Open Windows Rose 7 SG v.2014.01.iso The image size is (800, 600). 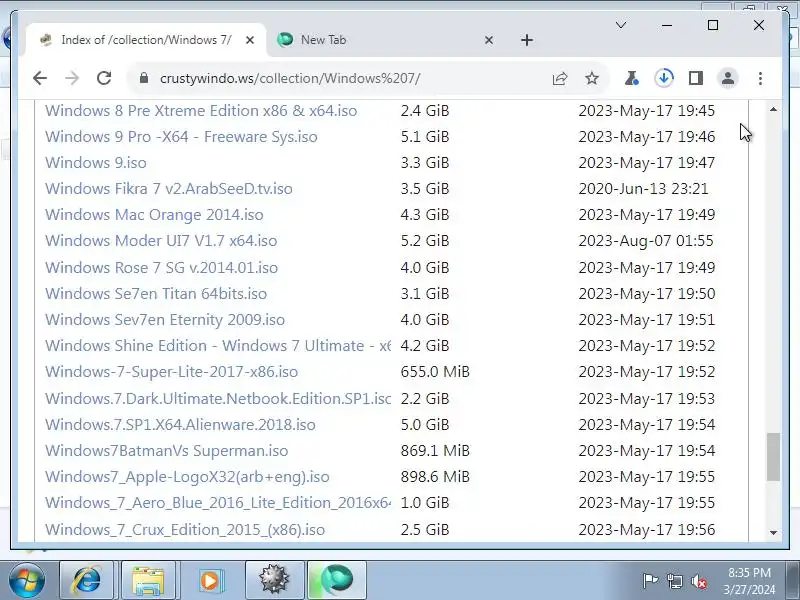[x=161, y=268]
